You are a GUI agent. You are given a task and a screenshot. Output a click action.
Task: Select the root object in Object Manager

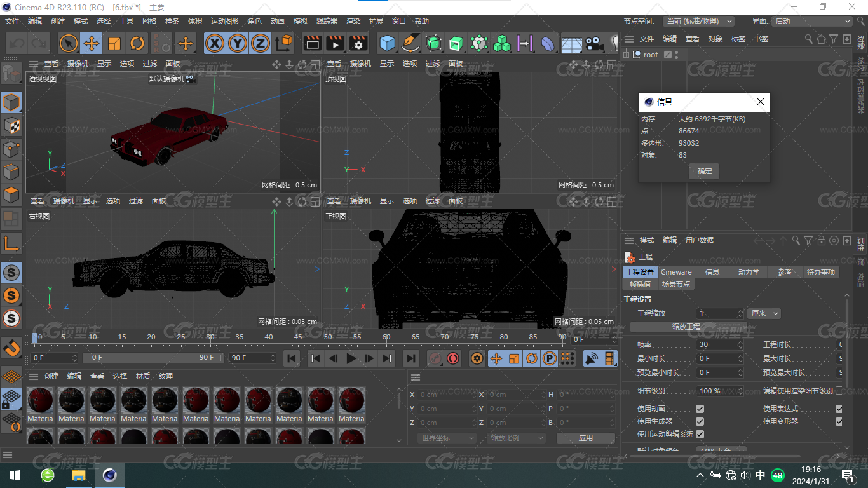(x=651, y=55)
